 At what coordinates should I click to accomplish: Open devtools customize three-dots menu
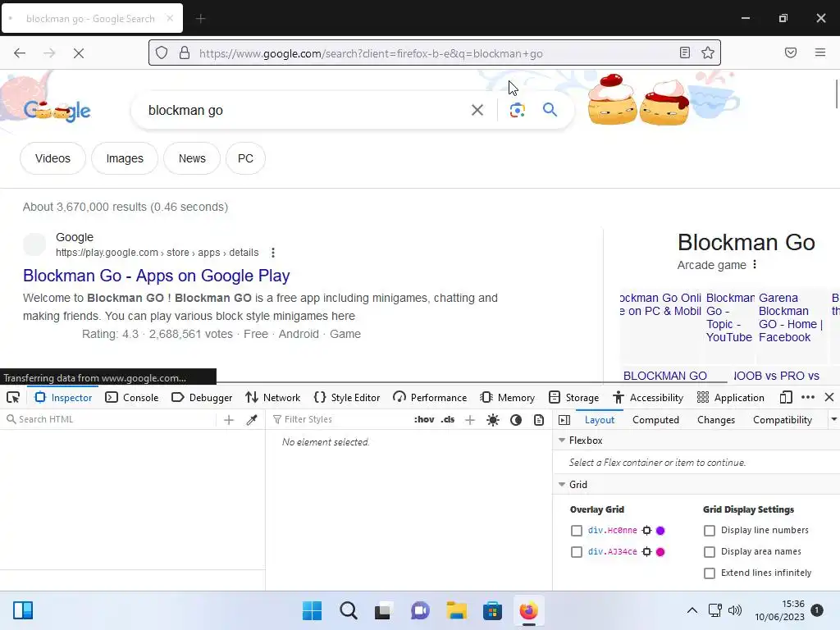click(x=808, y=398)
